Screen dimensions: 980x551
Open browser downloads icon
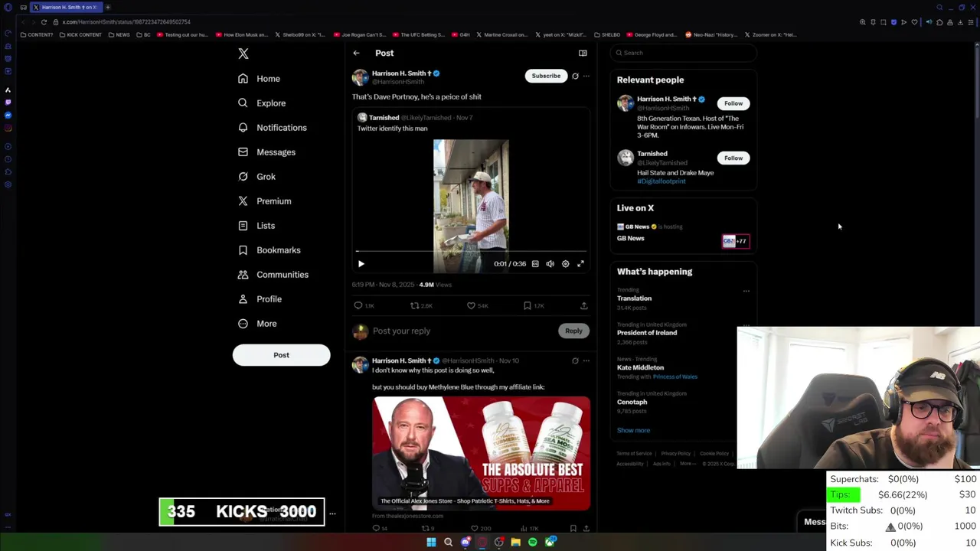960,22
